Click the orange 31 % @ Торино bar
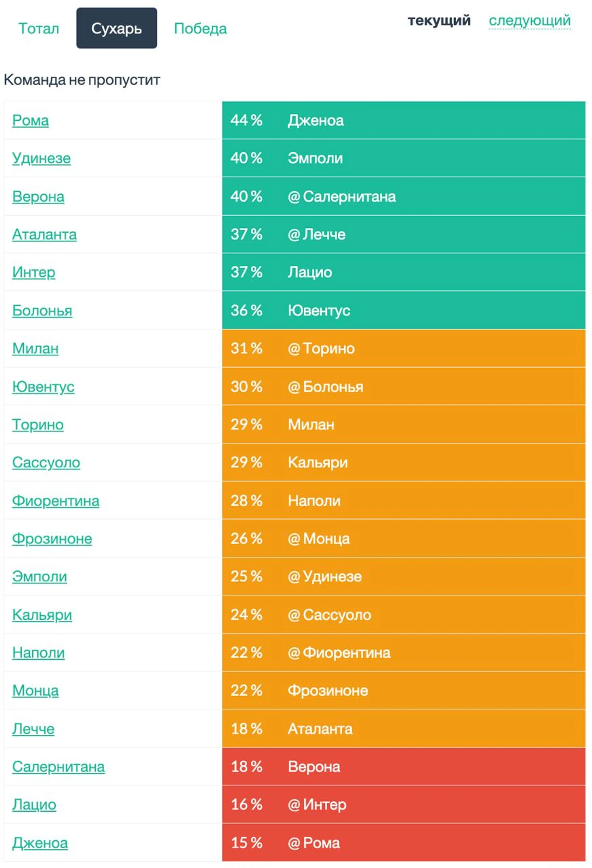592x868 pixels. [403, 348]
